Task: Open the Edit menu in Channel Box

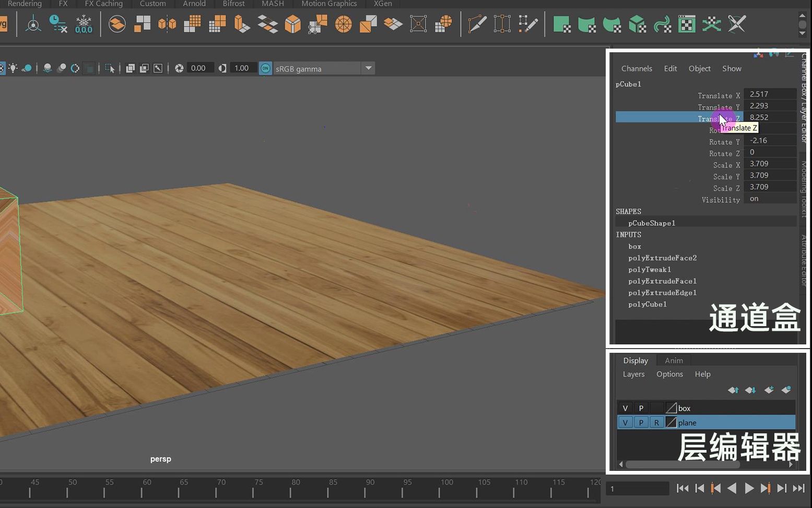Action: (x=670, y=68)
